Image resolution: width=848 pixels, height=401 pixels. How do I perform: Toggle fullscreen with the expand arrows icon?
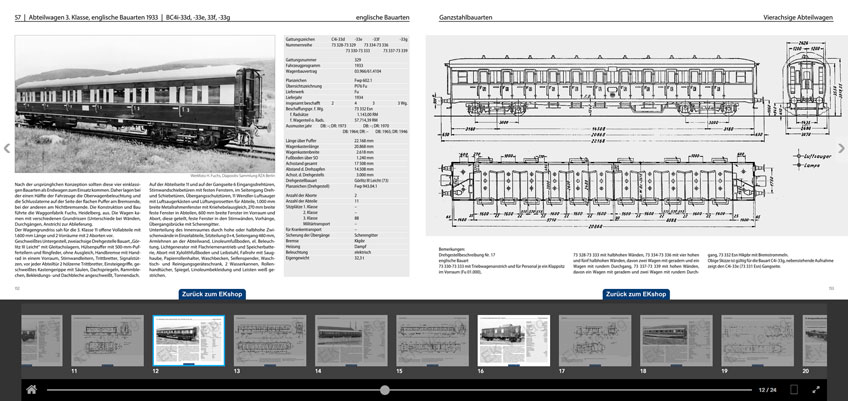tap(816, 389)
